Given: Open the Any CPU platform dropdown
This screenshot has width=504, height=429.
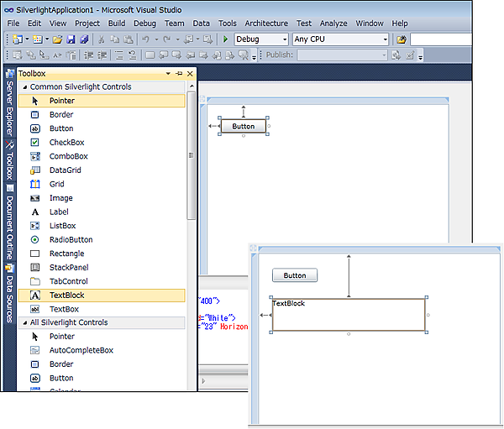Looking at the screenshot, I should (385, 39).
